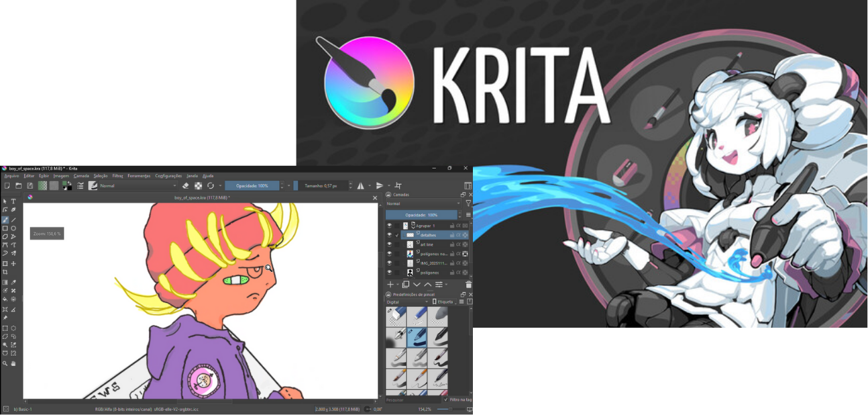Click the Save document icon
This screenshot has height=415, width=868.
click(30, 186)
